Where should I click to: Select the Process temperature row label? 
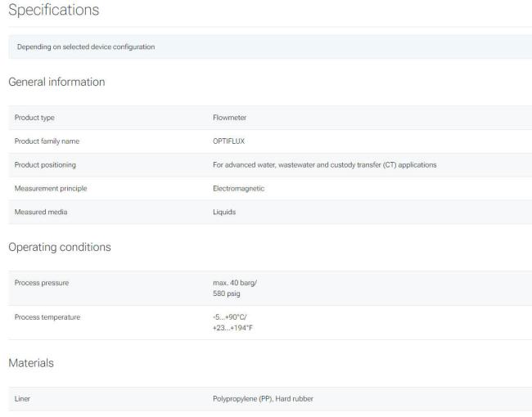pos(47,317)
